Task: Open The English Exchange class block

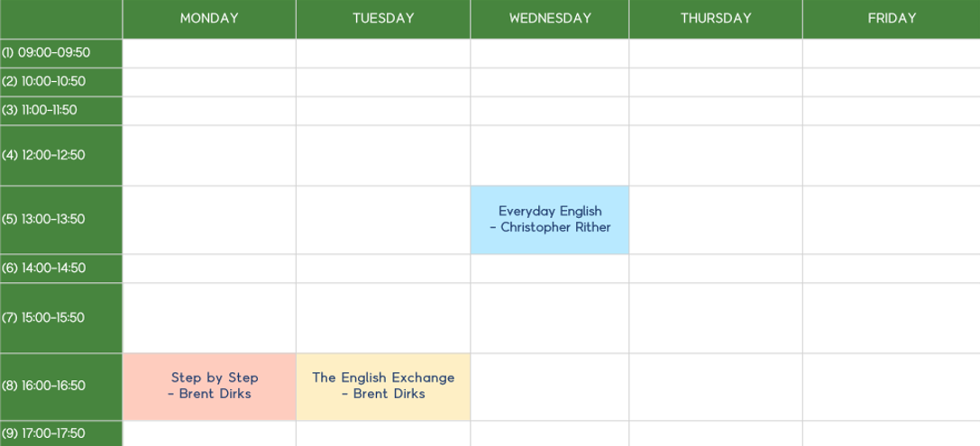Action: pos(383,387)
